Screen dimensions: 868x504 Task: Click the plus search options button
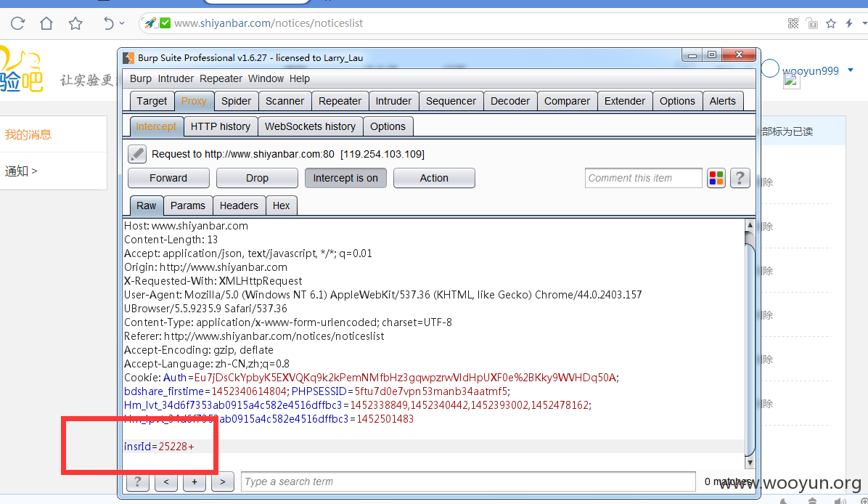coord(195,481)
